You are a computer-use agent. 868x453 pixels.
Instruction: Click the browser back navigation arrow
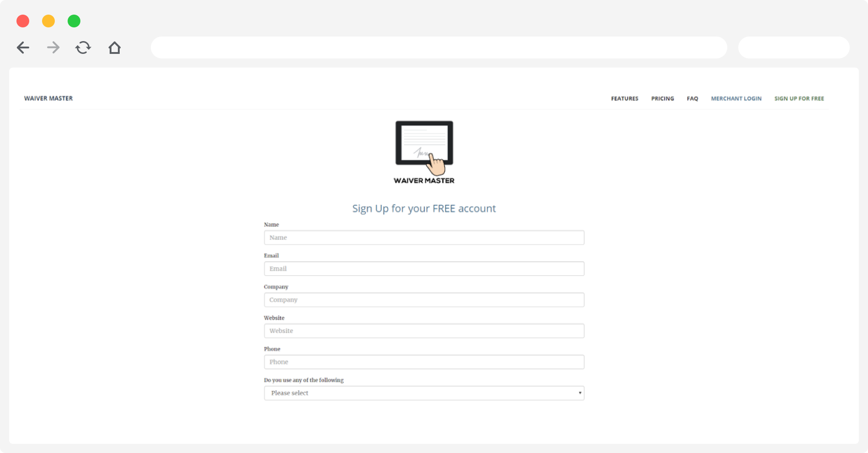[23, 47]
